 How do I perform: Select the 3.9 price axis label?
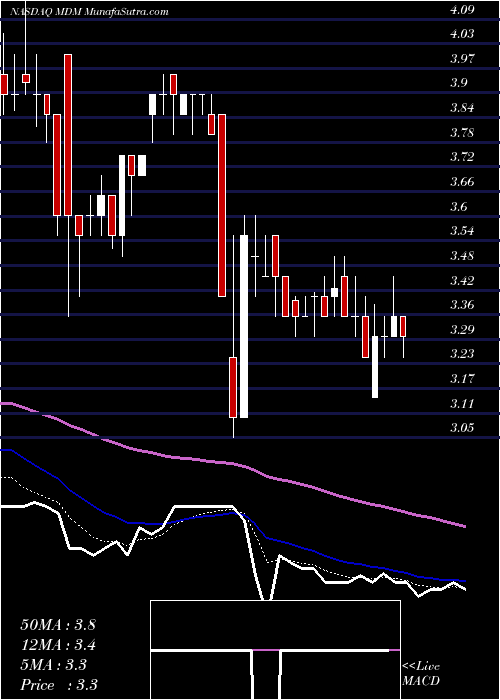458,83
